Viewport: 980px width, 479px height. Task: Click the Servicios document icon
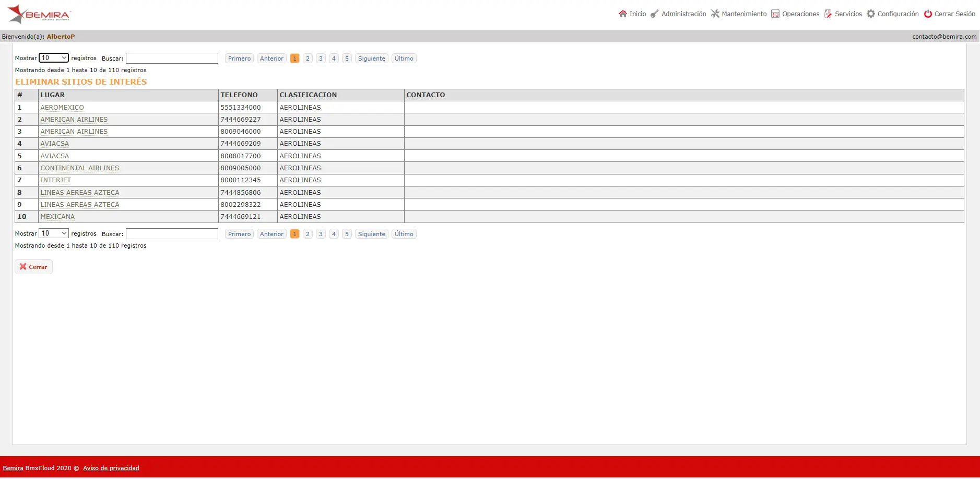[x=828, y=14]
